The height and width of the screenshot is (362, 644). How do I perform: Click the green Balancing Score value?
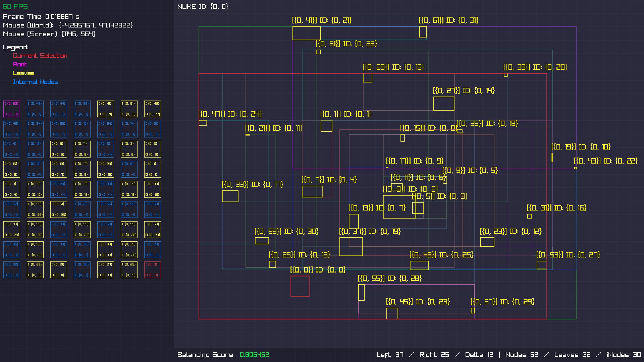tap(255, 355)
